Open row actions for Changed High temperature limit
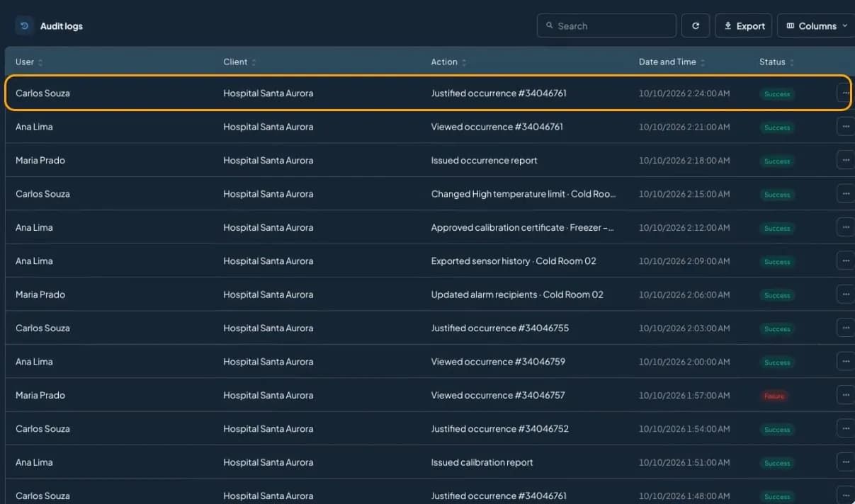Viewport: 855px width, 504px height. (845, 193)
